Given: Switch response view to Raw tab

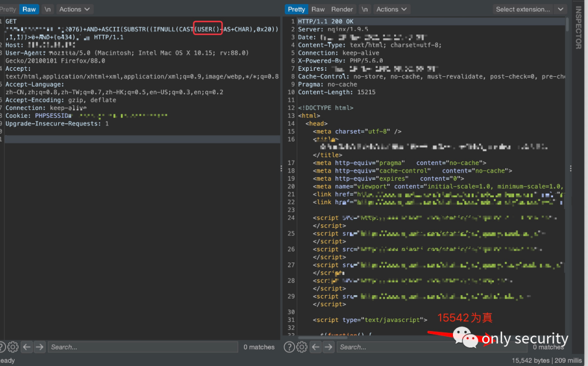Looking at the screenshot, I should click(x=318, y=9).
